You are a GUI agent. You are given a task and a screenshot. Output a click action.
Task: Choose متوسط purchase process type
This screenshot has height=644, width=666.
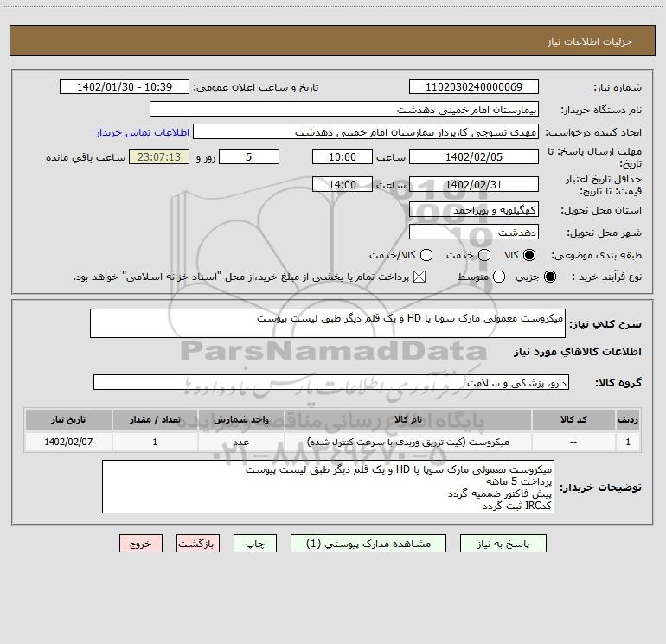(499, 277)
